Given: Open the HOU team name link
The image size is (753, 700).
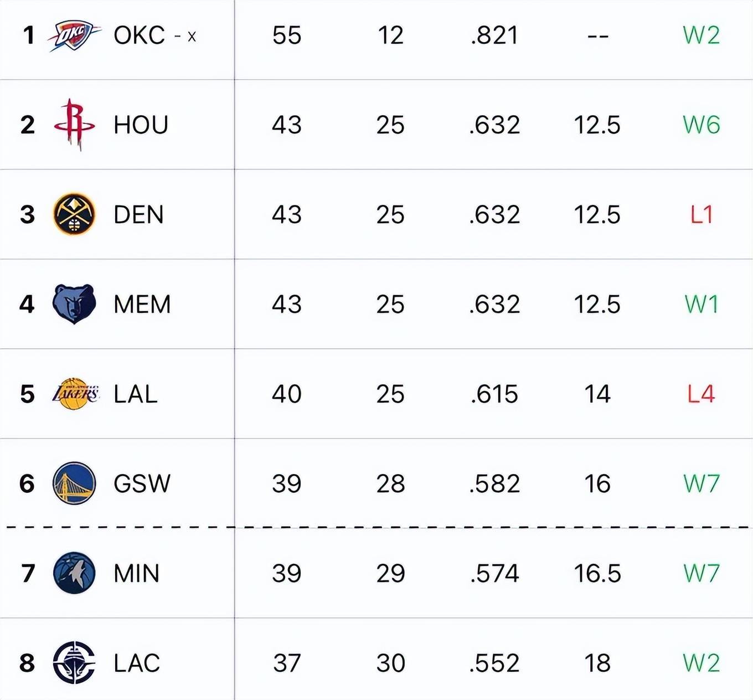Looking at the screenshot, I should coord(141,125).
